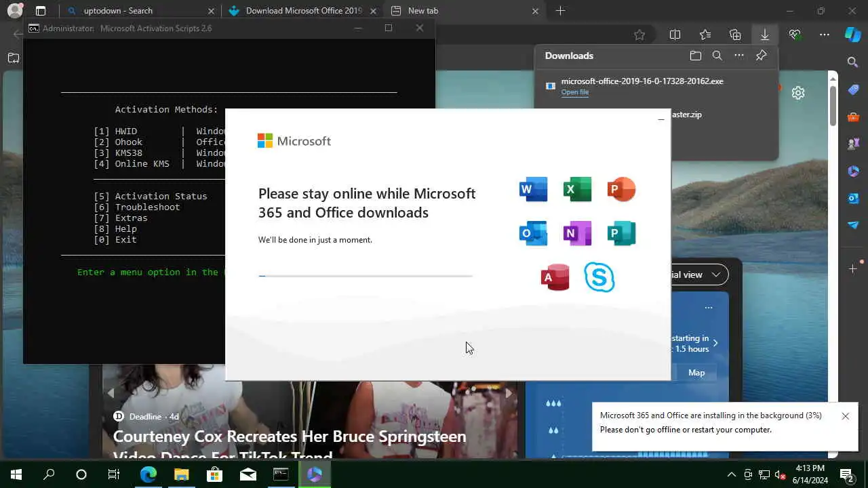Click the Outlook icon in Office installer

(x=533, y=233)
